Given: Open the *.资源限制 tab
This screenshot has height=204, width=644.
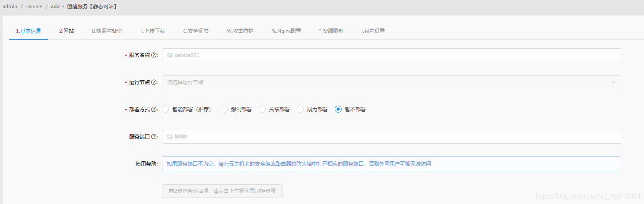Looking at the screenshot, I should coord(331,31).
